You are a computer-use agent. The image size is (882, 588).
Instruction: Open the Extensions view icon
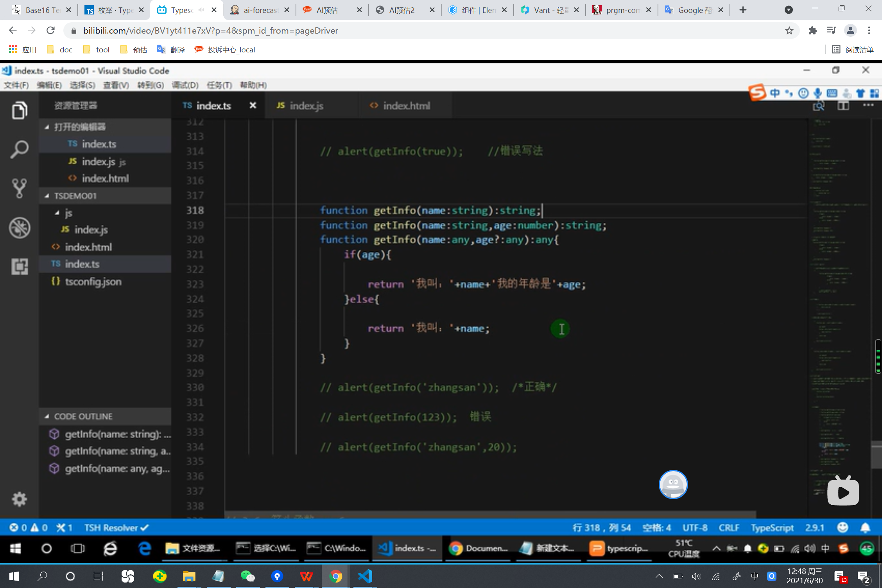19,267
